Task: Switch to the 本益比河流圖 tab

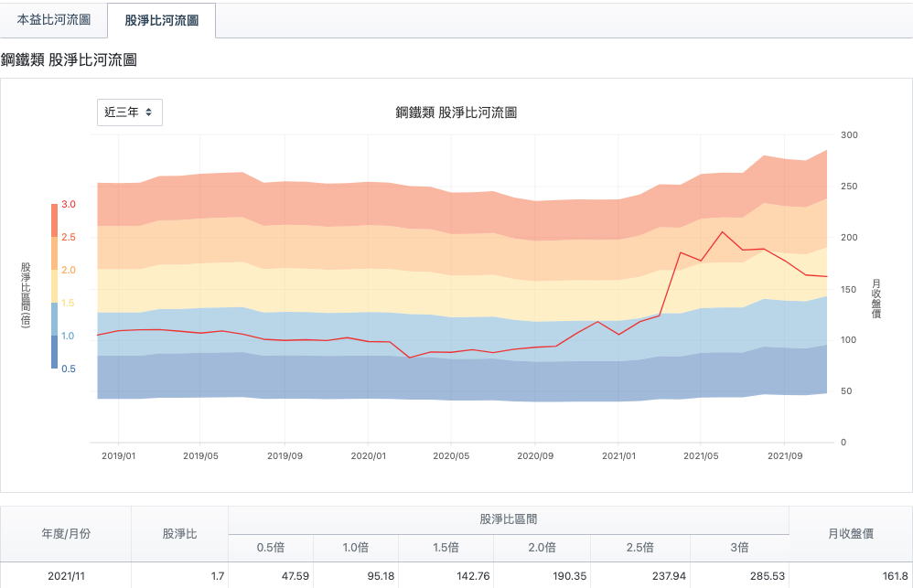Action: point(54,20)
